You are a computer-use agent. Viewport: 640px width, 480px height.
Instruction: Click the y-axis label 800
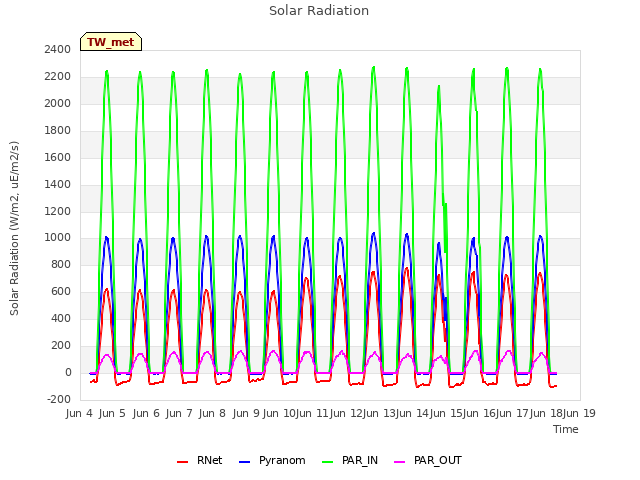(x=61, y=264)
